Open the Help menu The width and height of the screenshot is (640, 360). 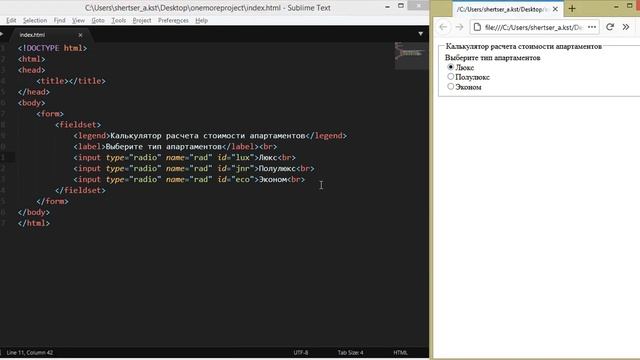(201, 20)
